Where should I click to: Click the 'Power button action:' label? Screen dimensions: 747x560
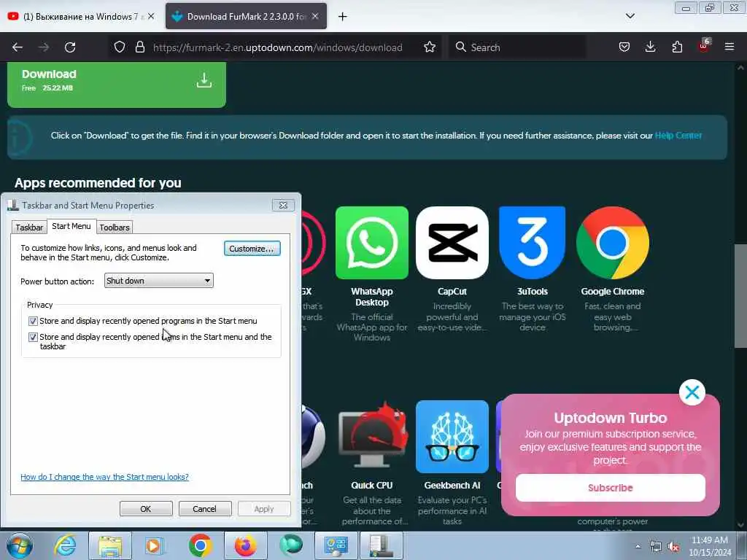(57, 281)
